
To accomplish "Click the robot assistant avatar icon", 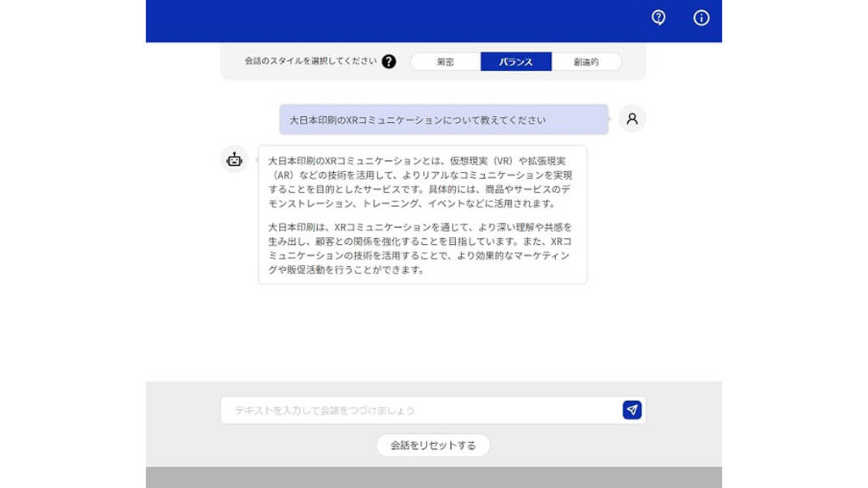I will (x=235, y=159).
